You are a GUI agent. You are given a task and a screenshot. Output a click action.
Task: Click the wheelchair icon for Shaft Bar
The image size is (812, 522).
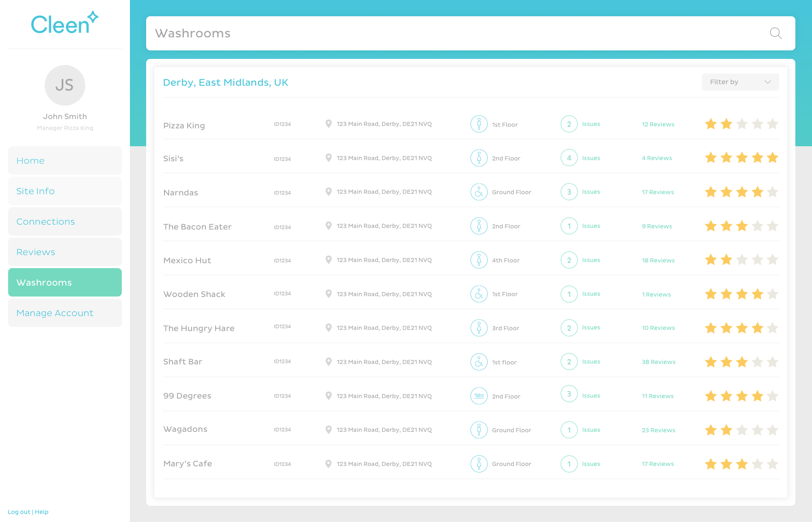(x=479, y=362)
